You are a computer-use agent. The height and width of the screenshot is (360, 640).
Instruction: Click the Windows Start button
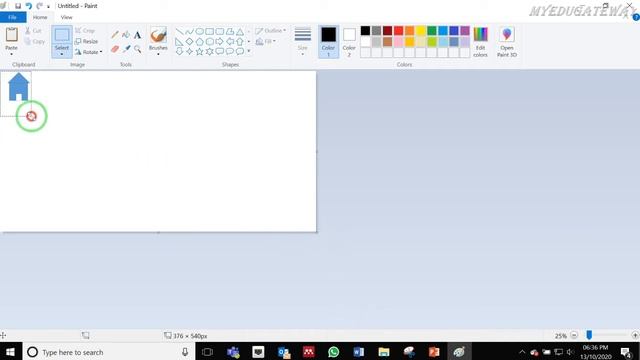coord(11,352)
